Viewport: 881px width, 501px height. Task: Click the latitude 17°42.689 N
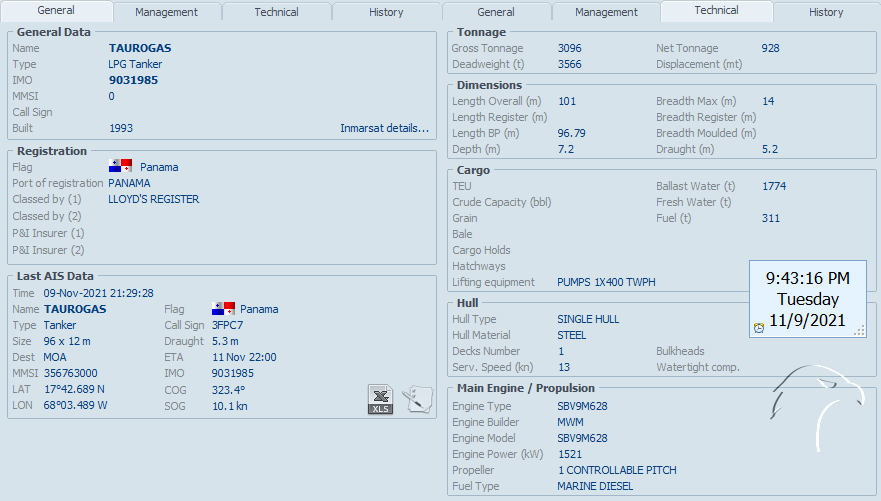click(74, 389)
